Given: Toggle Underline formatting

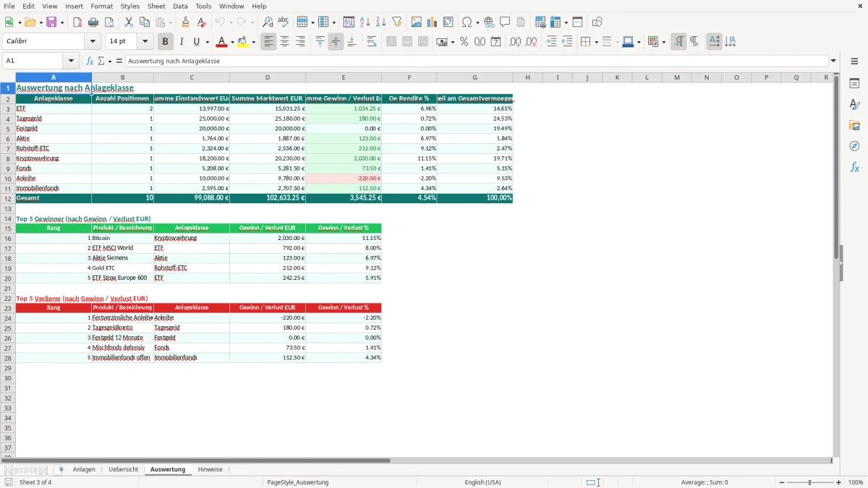Looking at the screenshot, I should [x=197, y=42].
